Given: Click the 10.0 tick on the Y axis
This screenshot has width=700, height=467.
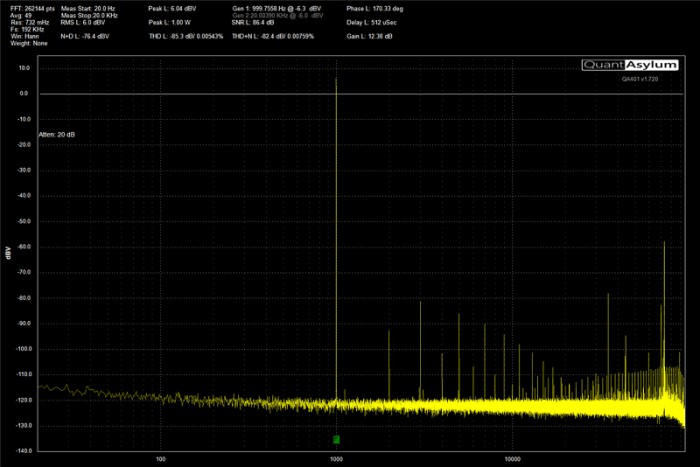Looking at the screenshot, I should tap(24, 68).
